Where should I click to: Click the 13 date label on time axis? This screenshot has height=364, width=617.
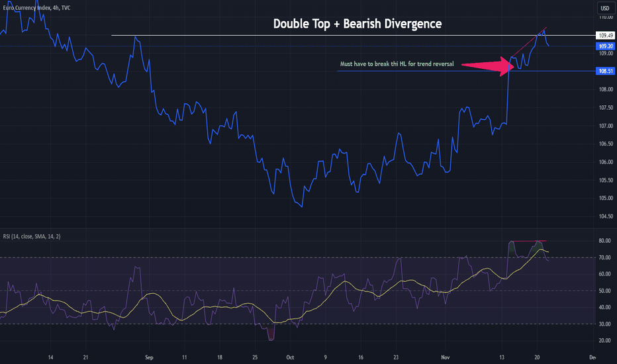pos(502,357)
